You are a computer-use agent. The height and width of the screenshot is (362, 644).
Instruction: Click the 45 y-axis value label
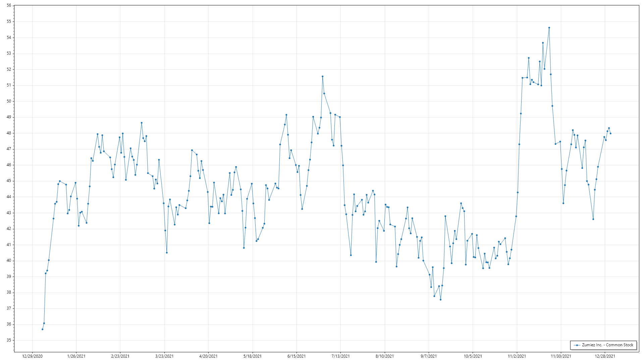pyautogui.click(x=9, y=181)
